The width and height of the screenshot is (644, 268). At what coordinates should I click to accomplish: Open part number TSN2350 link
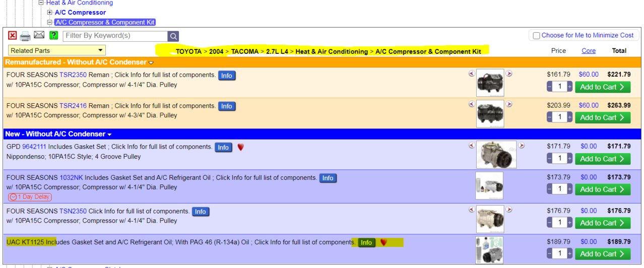[73, 211]
